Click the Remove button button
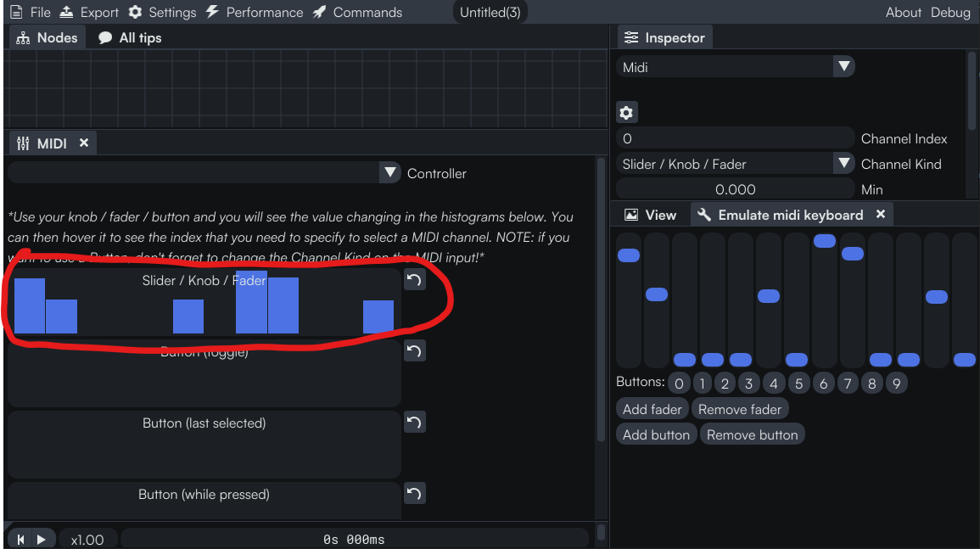This screenshot has width=980, height=549. (x=752, y=434)
